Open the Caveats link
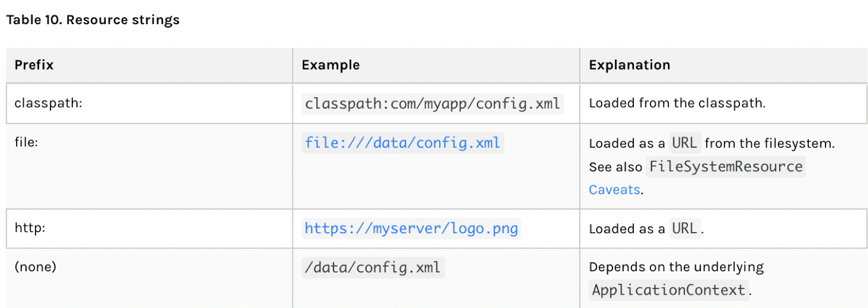The image size is (868, 308). (614, 190)
